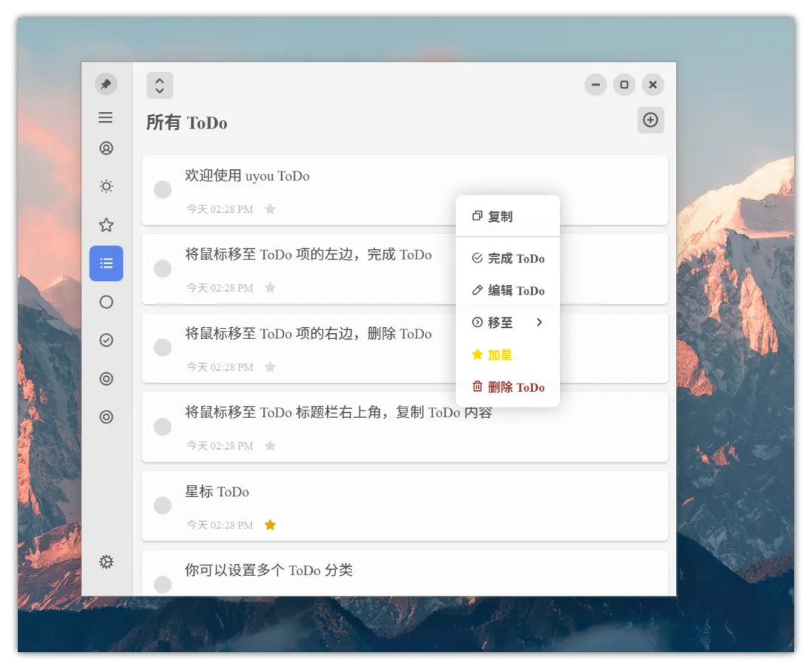This screenshot has height=670, width=812.
Task: Select the '星标 ToDo' title text
Action: (x=217, y=492)
